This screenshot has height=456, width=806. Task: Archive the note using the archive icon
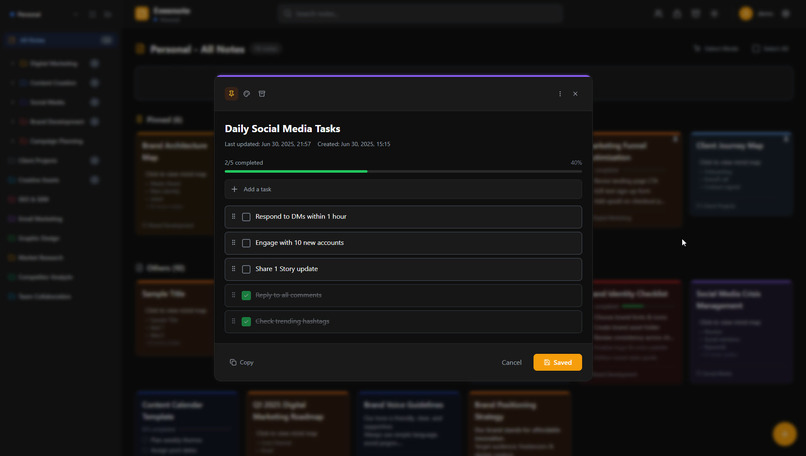tap(262, 94)
